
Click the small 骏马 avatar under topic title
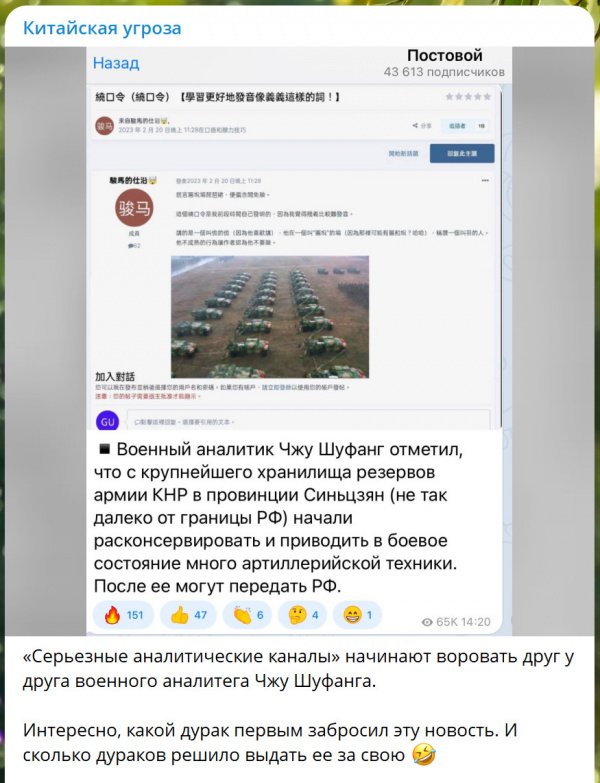(105, 125)
